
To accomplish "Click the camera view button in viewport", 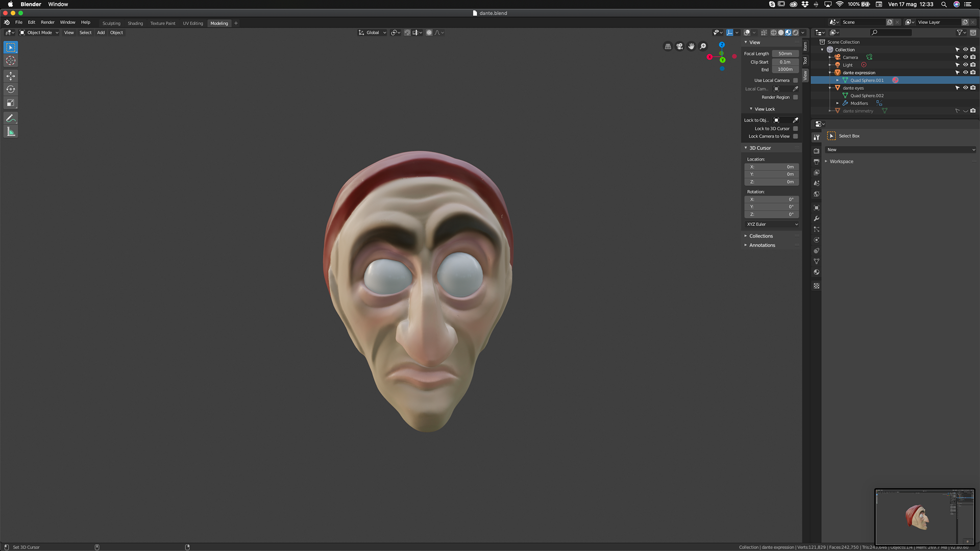I will click(x=679, y=46).
